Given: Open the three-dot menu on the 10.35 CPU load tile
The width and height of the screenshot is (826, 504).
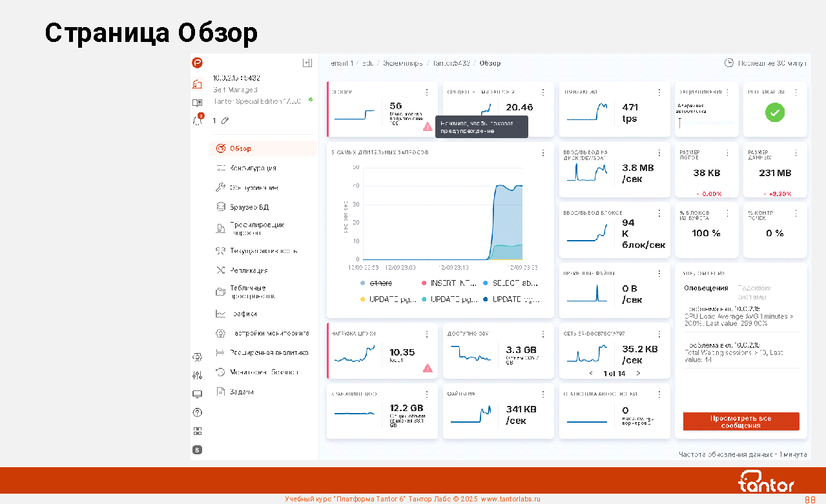Looking at the screenshot, I should point(427,334).
